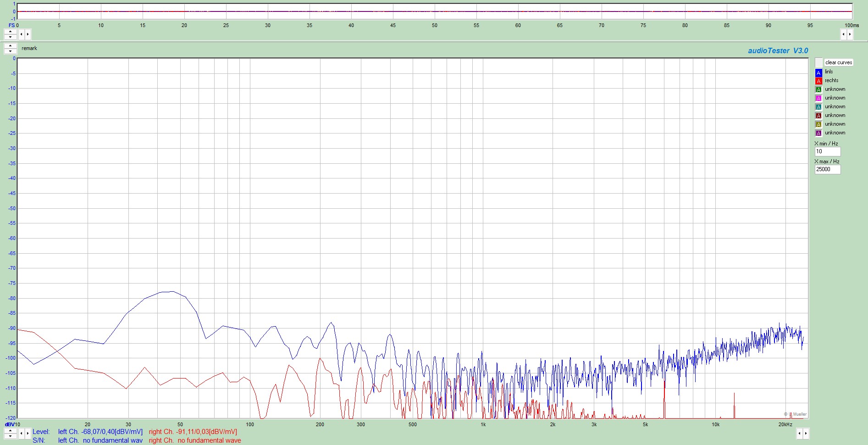Click the blank square left of clear curves
Viewport: 868px width, 445px height.
click(819, 62)
